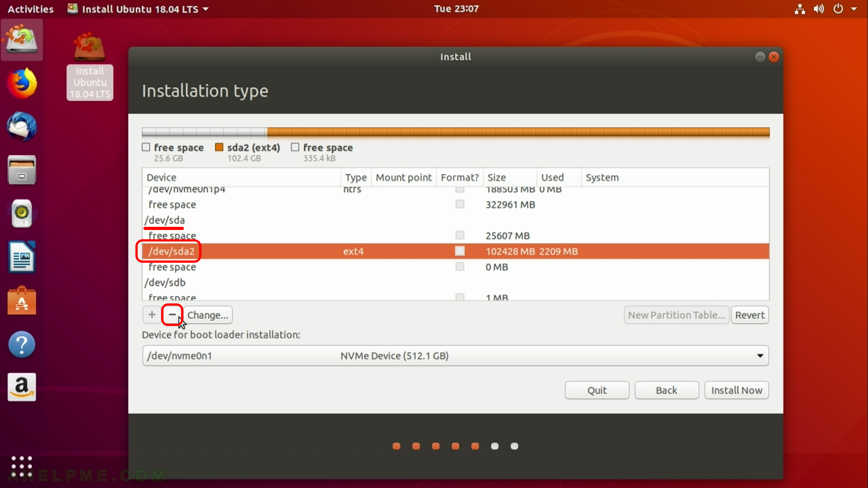Image resolution: width=868 pixels, height=488 pixels.
Task: Delete selected partition with minus button
Action: click(x=172, y=315)
